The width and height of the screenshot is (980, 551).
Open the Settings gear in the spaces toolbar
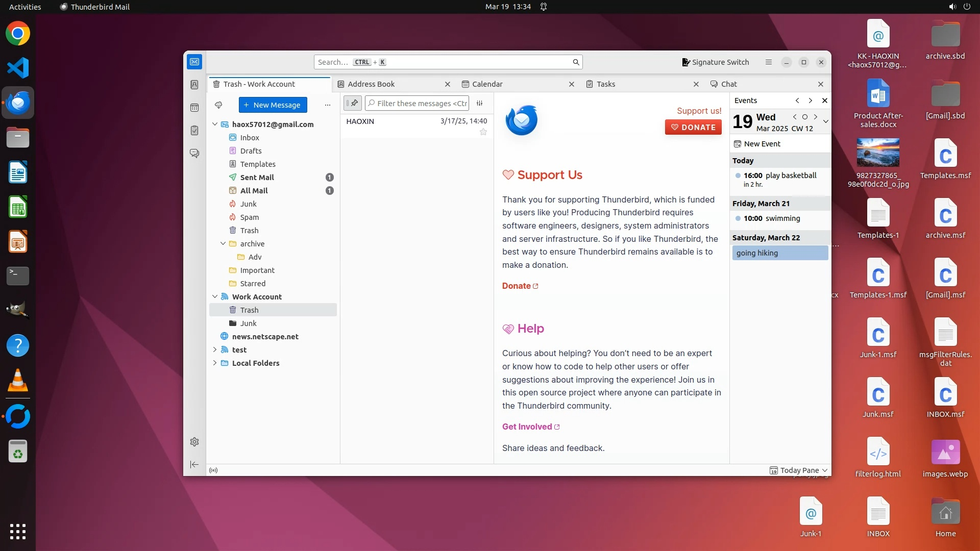pos(194,442)
